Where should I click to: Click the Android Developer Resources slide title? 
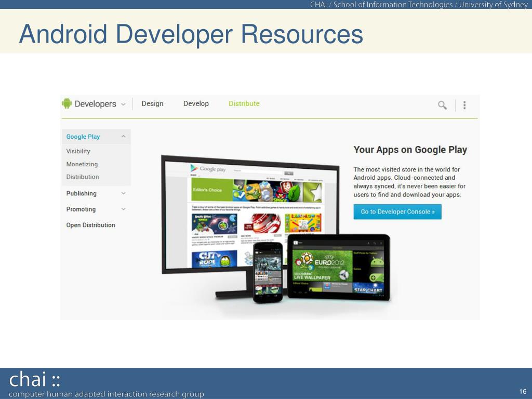coord(191,34)
